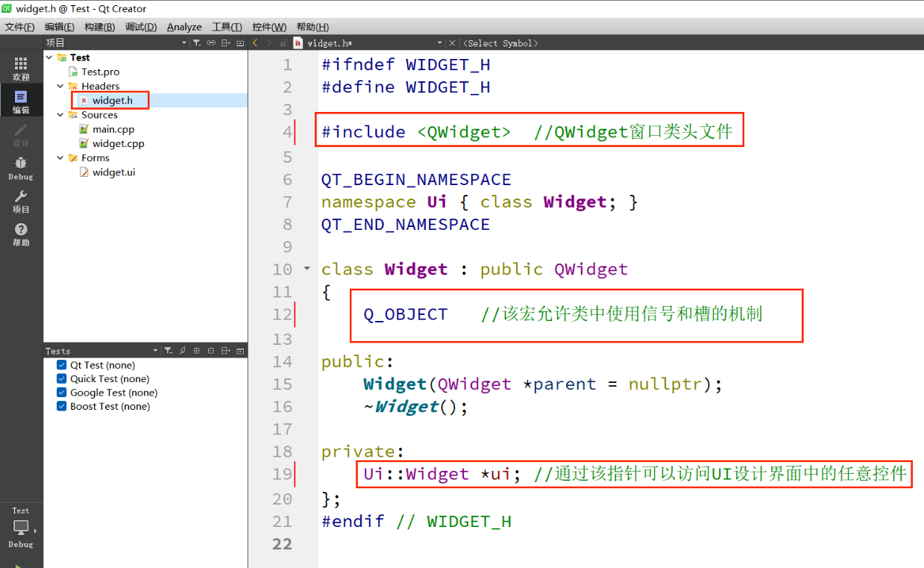Open the 设计 design mode

point(21,135)
